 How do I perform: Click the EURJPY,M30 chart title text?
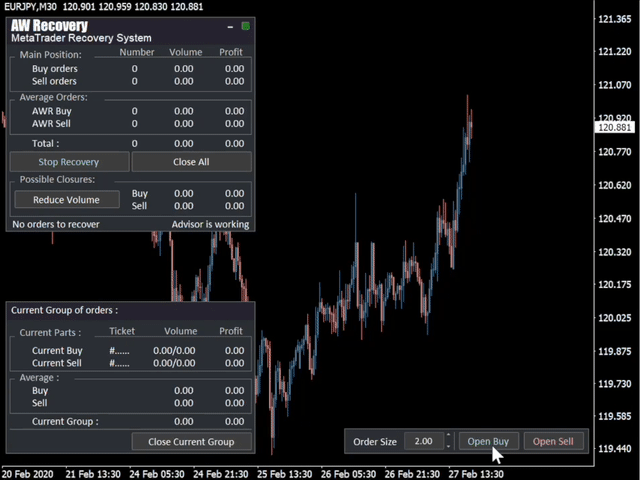click(29, 7)
